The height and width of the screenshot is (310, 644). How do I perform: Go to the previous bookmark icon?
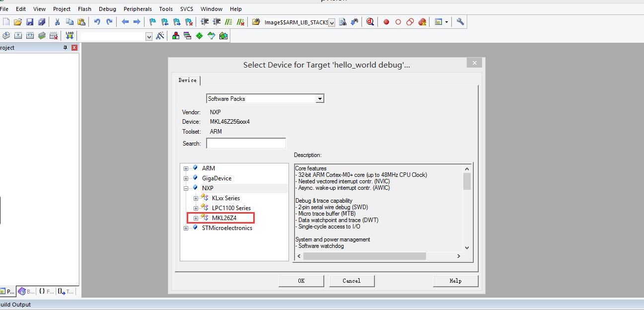[165, 22]
